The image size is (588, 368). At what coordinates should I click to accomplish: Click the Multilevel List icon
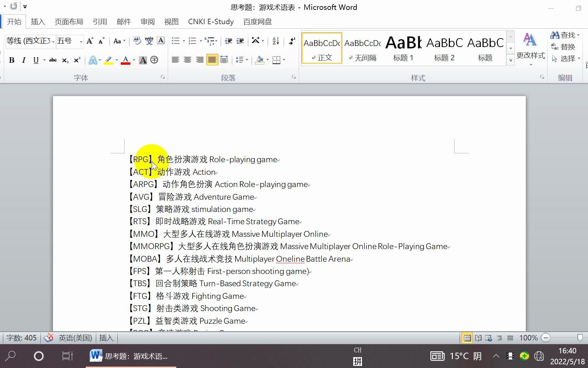(x=209, y=41)
